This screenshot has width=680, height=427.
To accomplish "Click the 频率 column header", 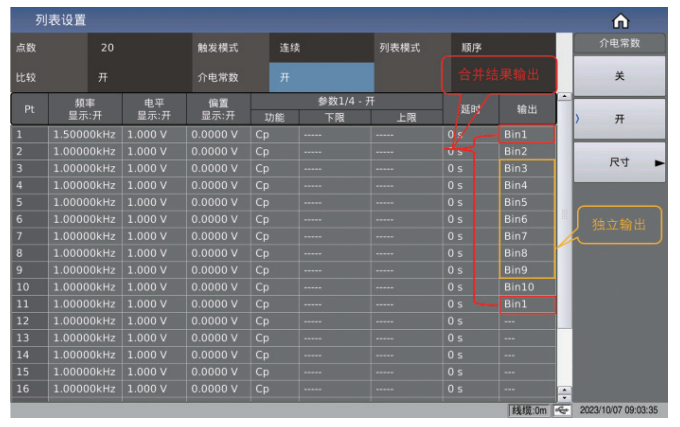I will tap(85, 108).
